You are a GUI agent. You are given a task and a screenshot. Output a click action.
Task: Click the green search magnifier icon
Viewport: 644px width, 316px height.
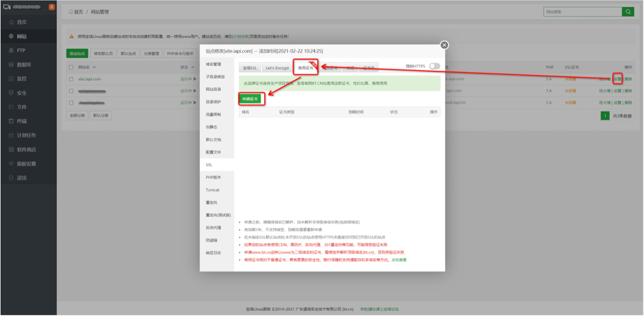point(628,12)
